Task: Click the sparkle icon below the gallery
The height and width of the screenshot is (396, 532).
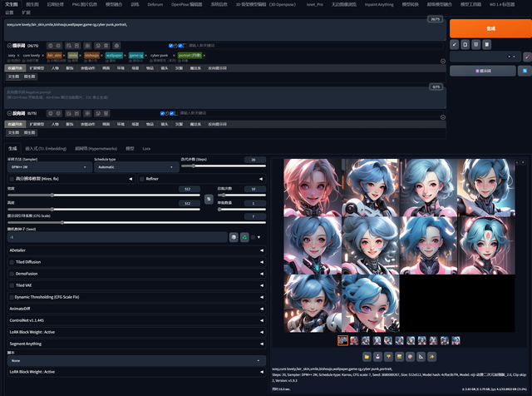Action: click(x=433, y=356)
